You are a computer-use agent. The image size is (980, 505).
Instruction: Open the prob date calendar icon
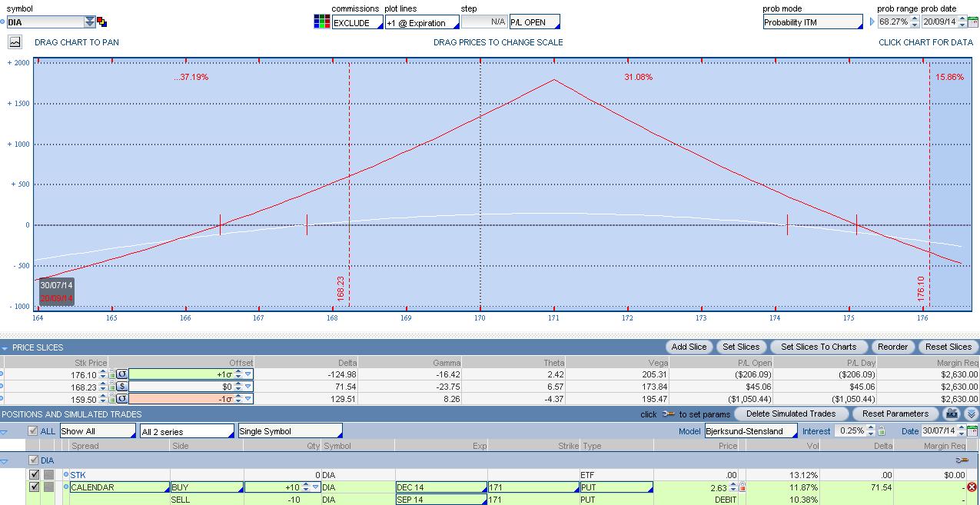click(x=972, y=22)
